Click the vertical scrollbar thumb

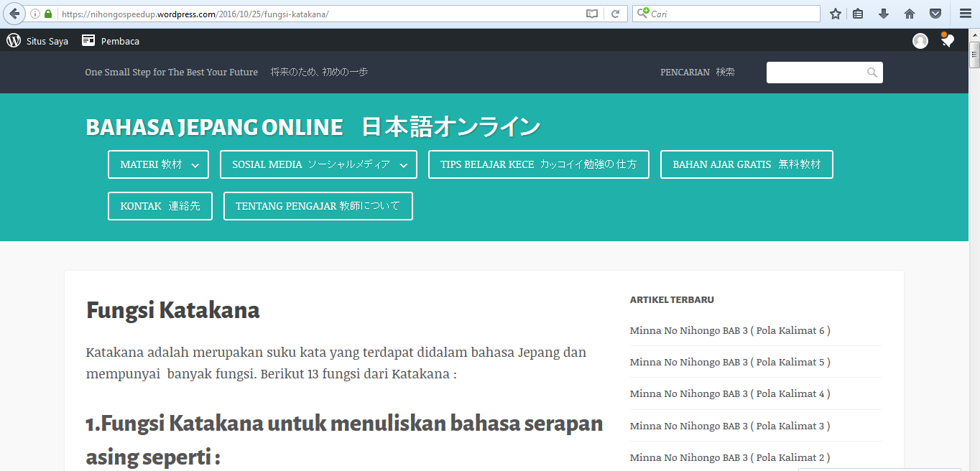coord(974,55)
